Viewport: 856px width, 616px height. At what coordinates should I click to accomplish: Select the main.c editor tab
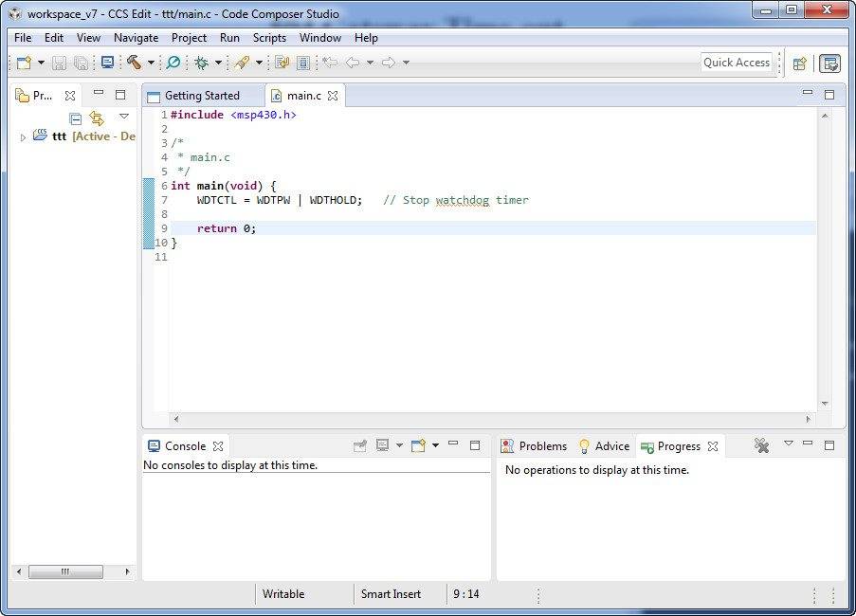pyautogui.click(x=304, y=96)
